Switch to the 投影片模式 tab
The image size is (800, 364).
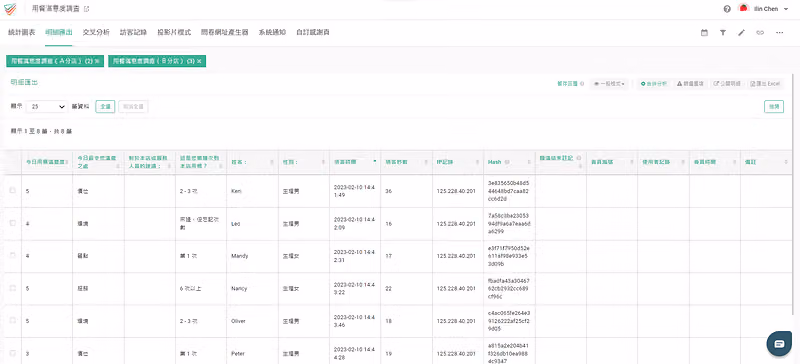pos(174,32)
